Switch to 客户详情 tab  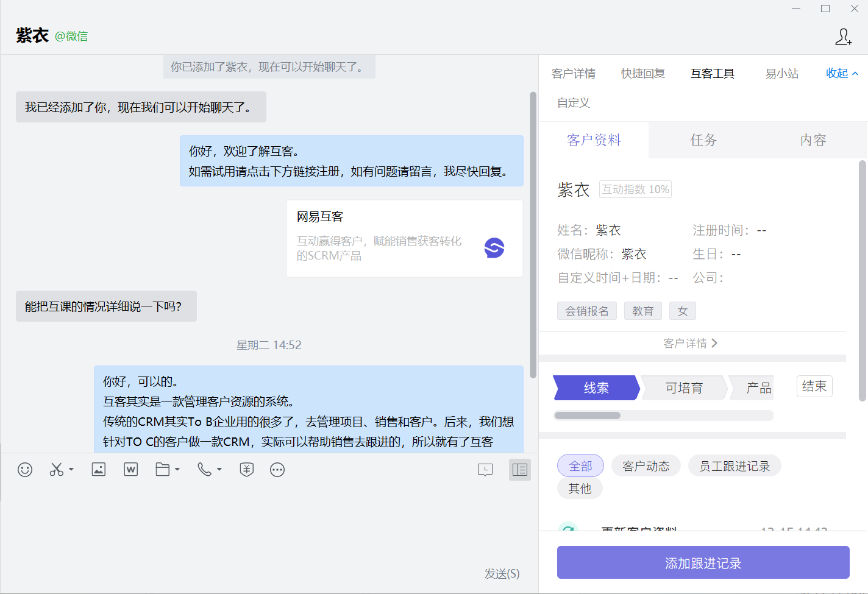pos(574,74)
